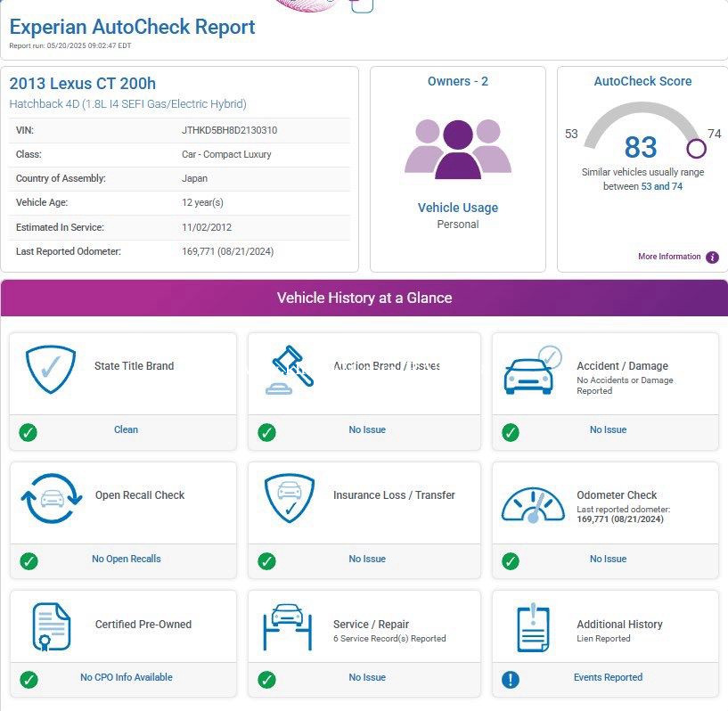Click the Hatchback 4D engine description
Viewport: 728px width, 711px height.
(x=127, y=104)
